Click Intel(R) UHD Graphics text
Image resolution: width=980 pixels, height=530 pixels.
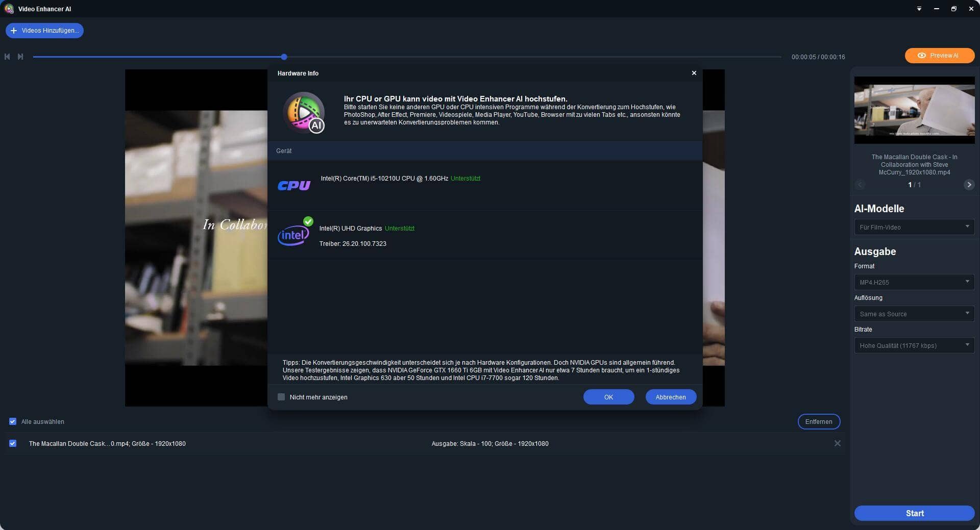pos(351,229)
